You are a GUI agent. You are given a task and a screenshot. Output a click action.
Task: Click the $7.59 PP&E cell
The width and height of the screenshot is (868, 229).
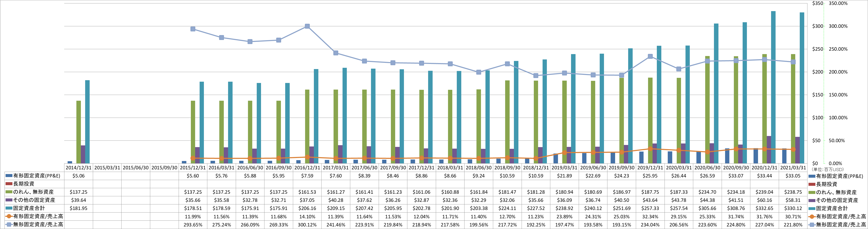click(307, 176)
